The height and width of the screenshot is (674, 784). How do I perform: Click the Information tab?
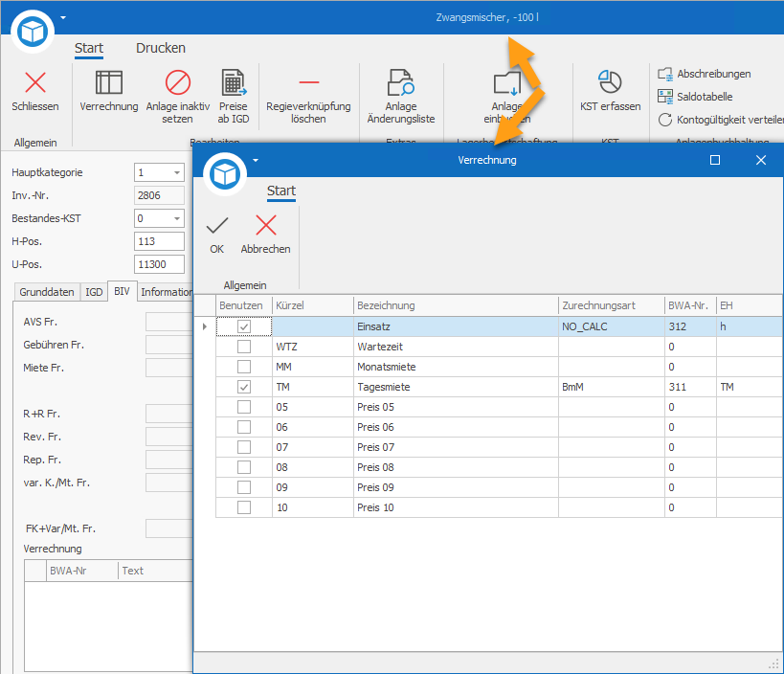pyautogui.click(x=165, y=292)
